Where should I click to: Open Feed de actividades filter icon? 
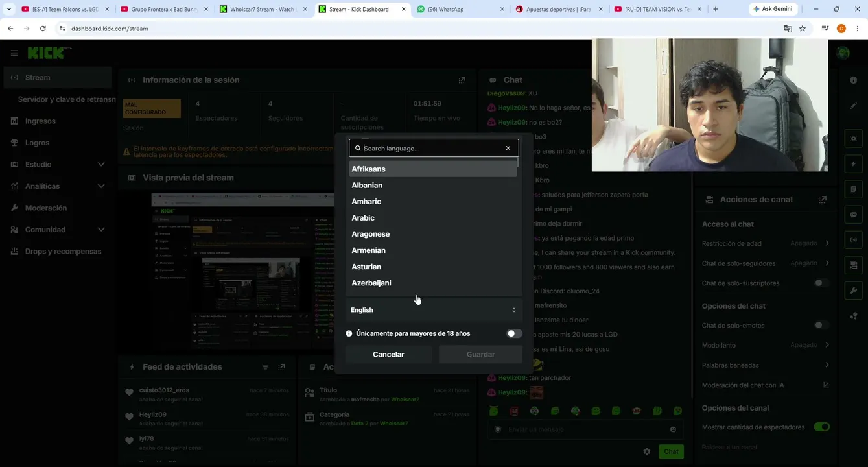click(x=265, y=367)
